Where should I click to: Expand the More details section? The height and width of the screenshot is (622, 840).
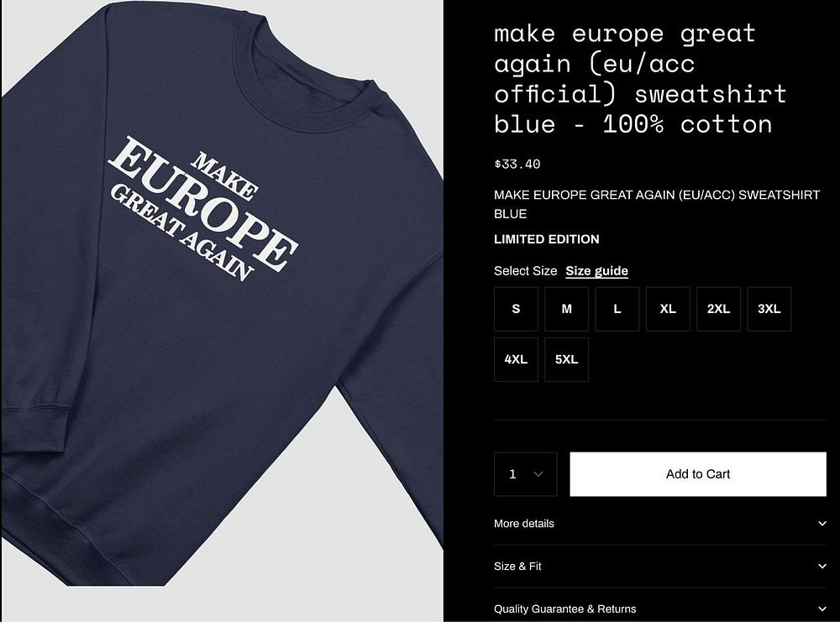click(x=660, y=524)
